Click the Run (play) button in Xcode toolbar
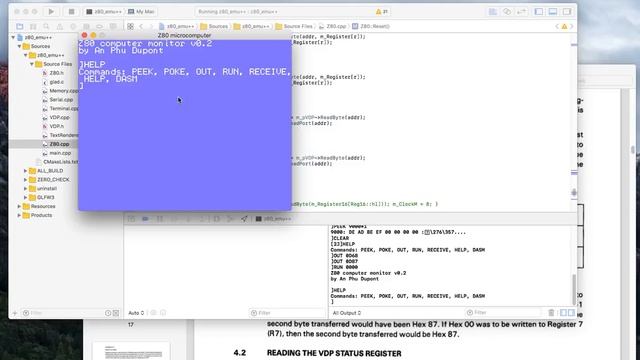Screen dimensions: 640x360 click(51, 11)
